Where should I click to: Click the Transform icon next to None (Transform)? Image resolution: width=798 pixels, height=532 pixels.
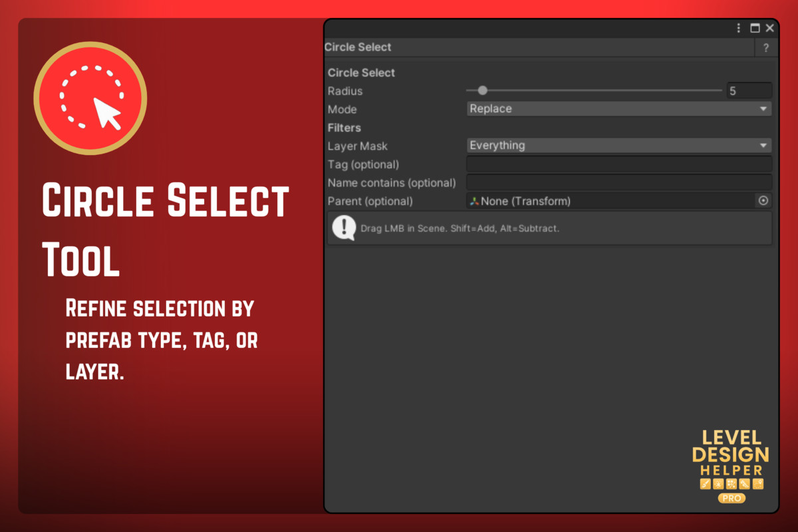(x=473, y=201)
